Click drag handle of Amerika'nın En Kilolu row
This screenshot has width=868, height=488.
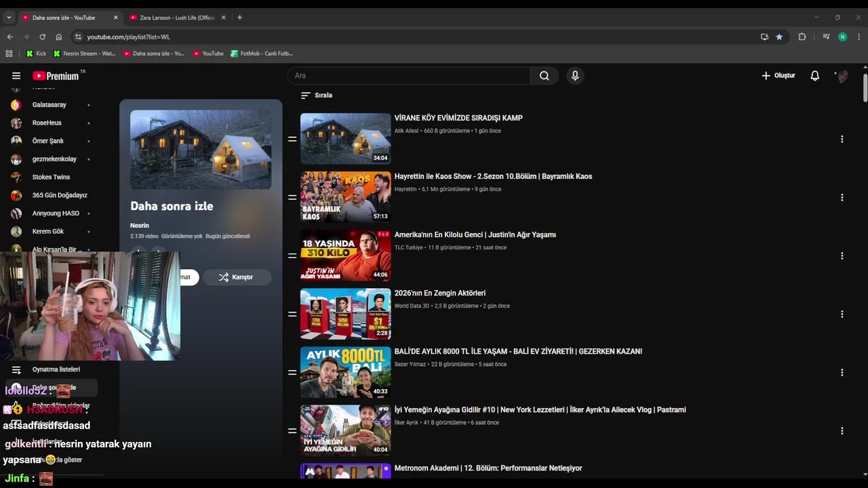(292, 256)
